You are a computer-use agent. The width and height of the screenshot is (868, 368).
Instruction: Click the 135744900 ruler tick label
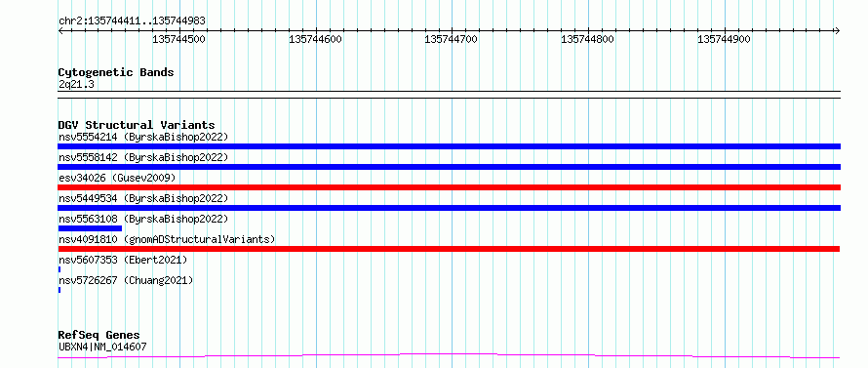724,39
